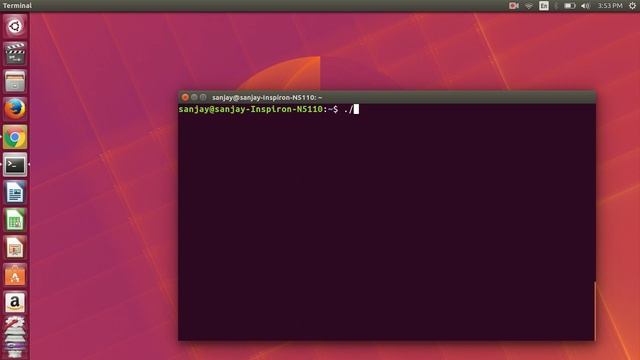The height and width of the screenshot is (360, 640).
Task: Open LibreOffice Calc spreadsheet app
Action: [x=15, y=220]
